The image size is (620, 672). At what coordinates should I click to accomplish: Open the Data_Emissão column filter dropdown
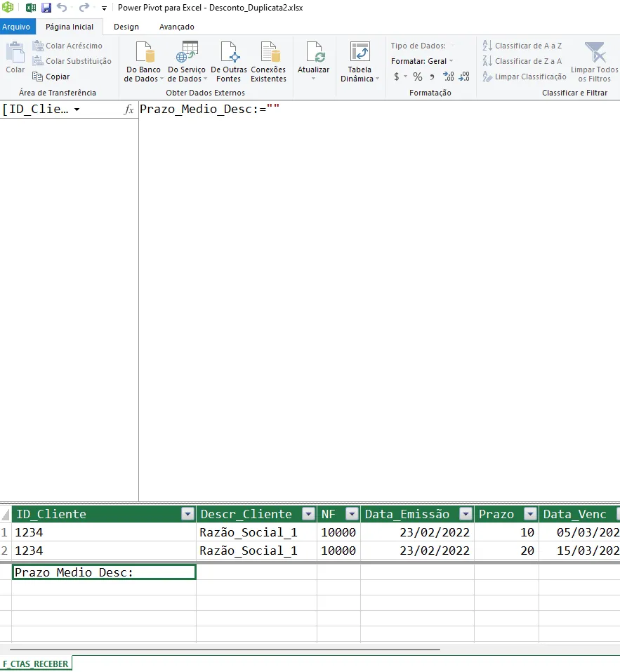coord(466,514)
